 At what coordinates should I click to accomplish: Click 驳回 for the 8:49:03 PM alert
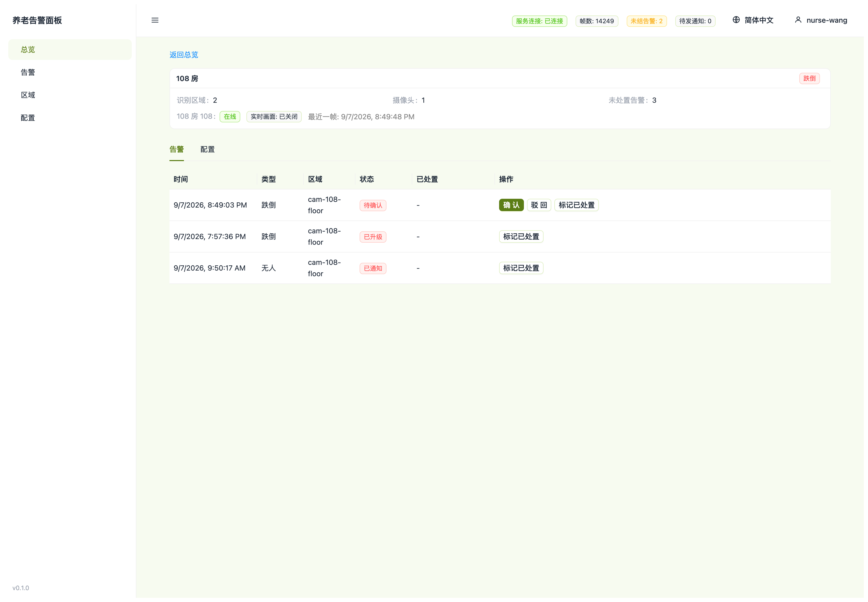pyautogui.click(x=539, y=205)
